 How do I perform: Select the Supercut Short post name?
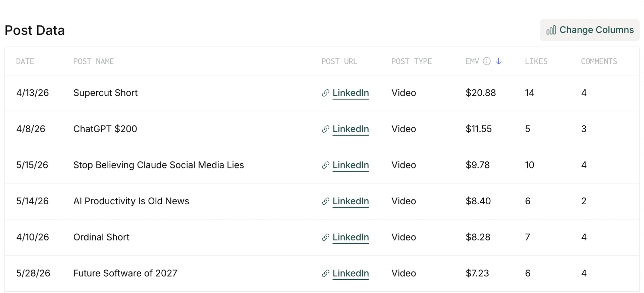105,93
